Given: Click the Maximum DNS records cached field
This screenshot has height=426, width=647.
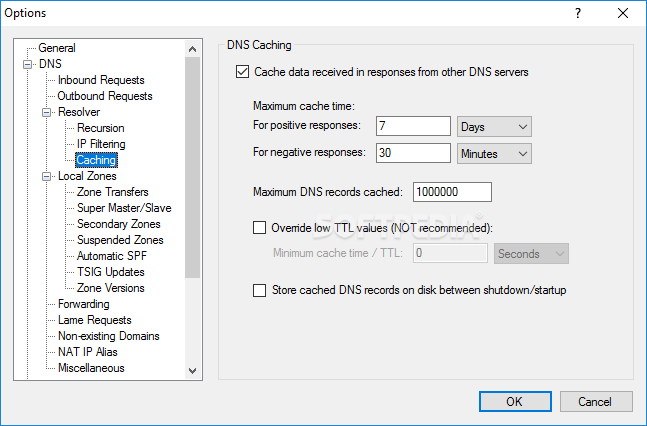Looking at the screenshot, I should 452,192.
